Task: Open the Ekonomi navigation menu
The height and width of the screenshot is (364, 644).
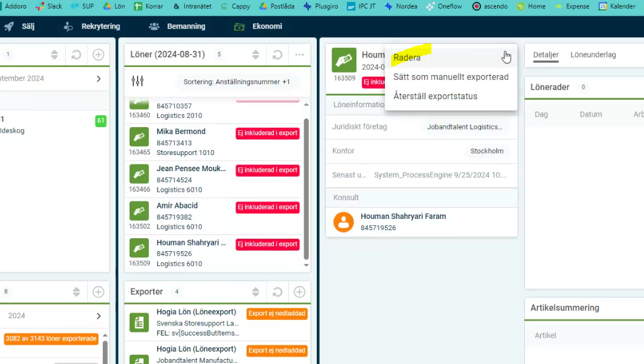Action: (258, 27)
